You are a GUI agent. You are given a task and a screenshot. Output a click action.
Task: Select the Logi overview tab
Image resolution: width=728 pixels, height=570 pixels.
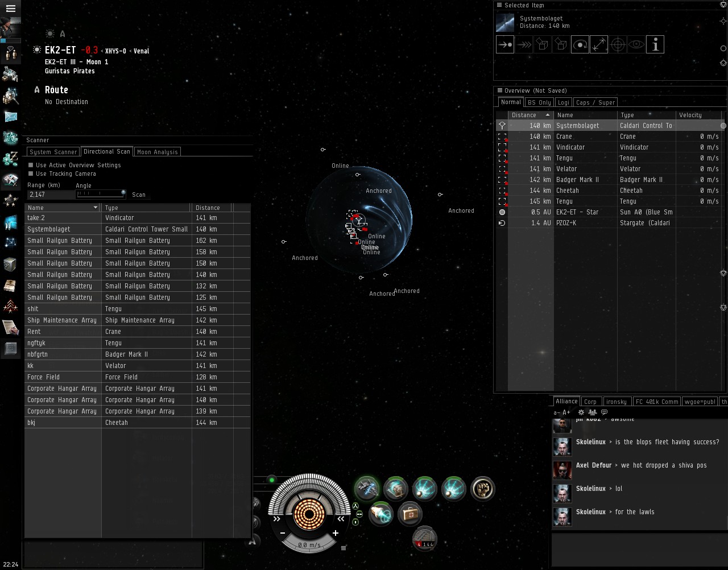(x=564, y=102)
